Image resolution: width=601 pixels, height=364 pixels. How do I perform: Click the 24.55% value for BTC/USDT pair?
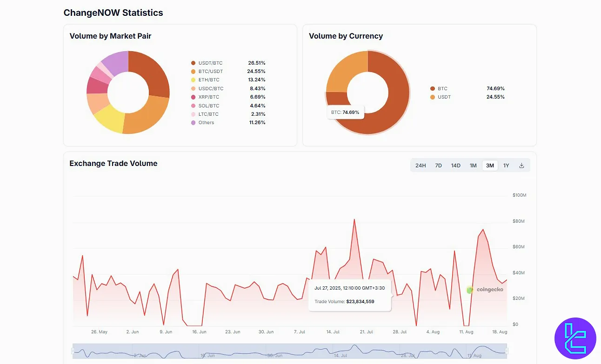pyautogui.click(x=256, y=72)
